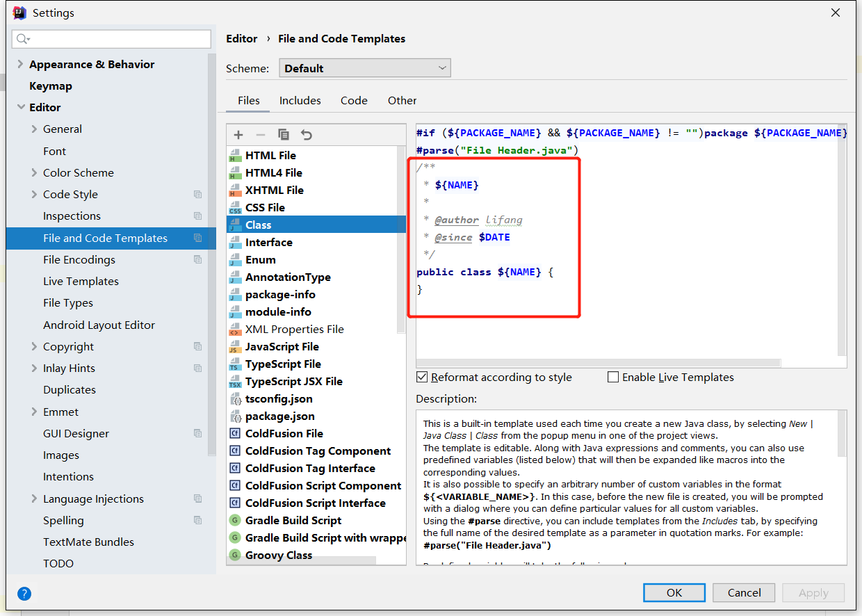The height and width of the screenshot is (616, 862).
Task: Expand the General settings node
Action: click(x=34, y=129)
